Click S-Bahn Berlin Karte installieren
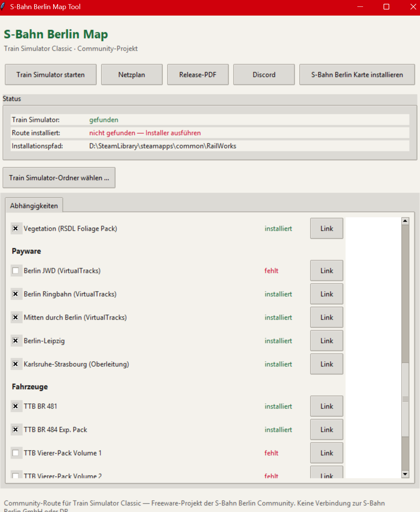The image size is (420, 512). [x=357, y=74]
